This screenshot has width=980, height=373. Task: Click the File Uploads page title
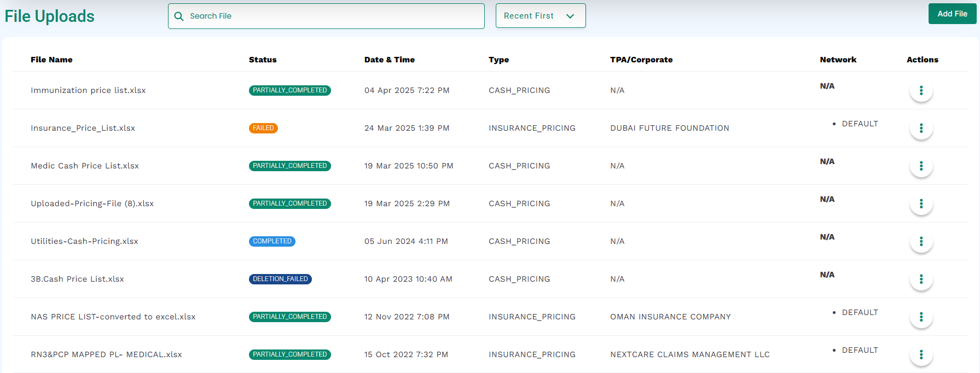[x=49, y=16]
